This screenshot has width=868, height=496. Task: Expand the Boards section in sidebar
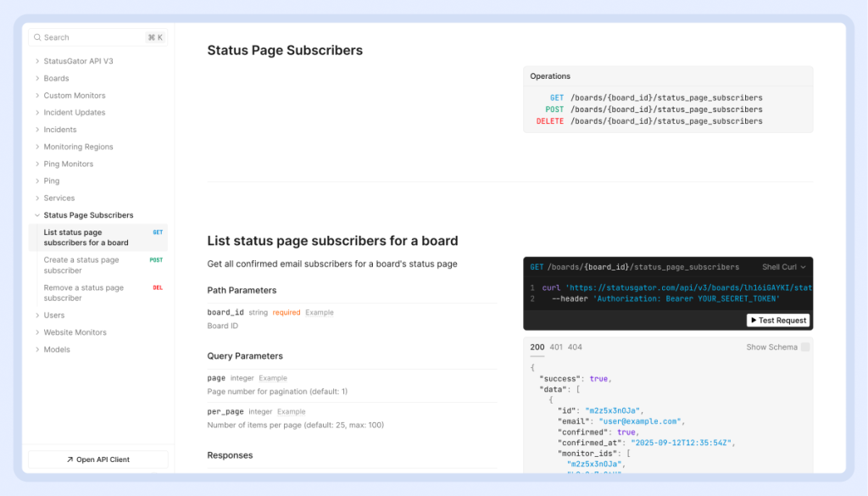37,79
